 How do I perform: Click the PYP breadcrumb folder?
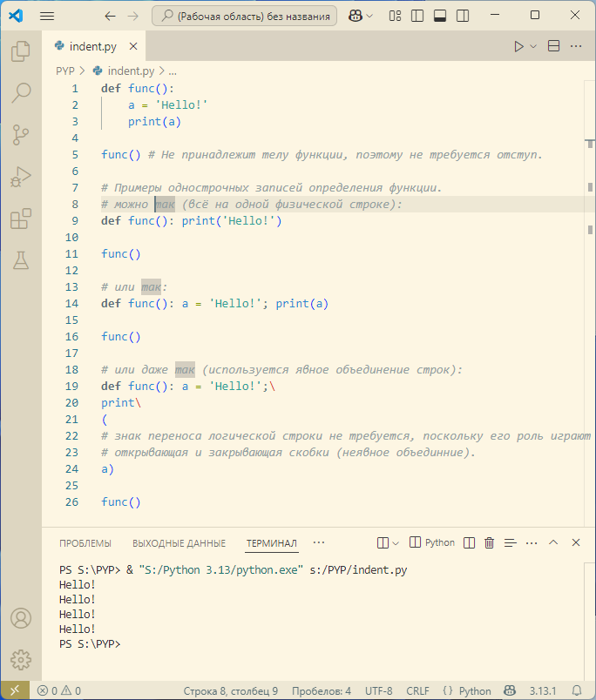tap(65, 71)
